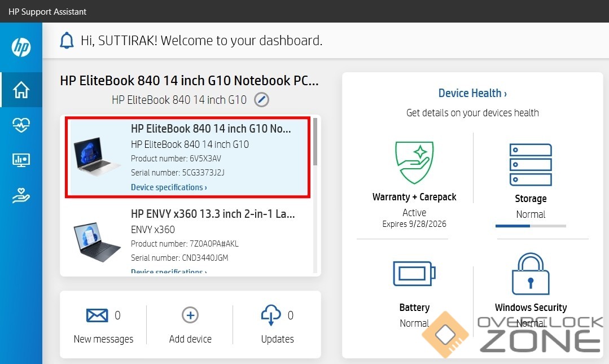Click the 'Windows Security' heading
Viewport: 609px width, 364px height.
point(531,308)
